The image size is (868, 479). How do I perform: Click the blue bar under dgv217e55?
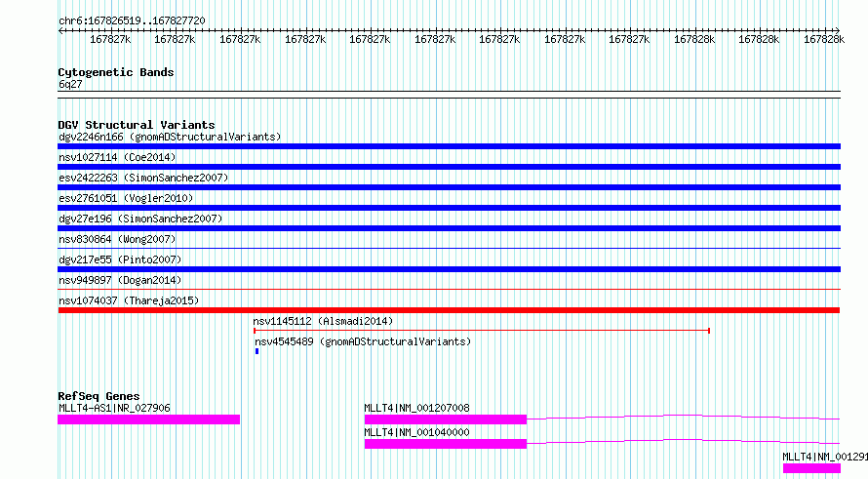[x=449, y=269]
